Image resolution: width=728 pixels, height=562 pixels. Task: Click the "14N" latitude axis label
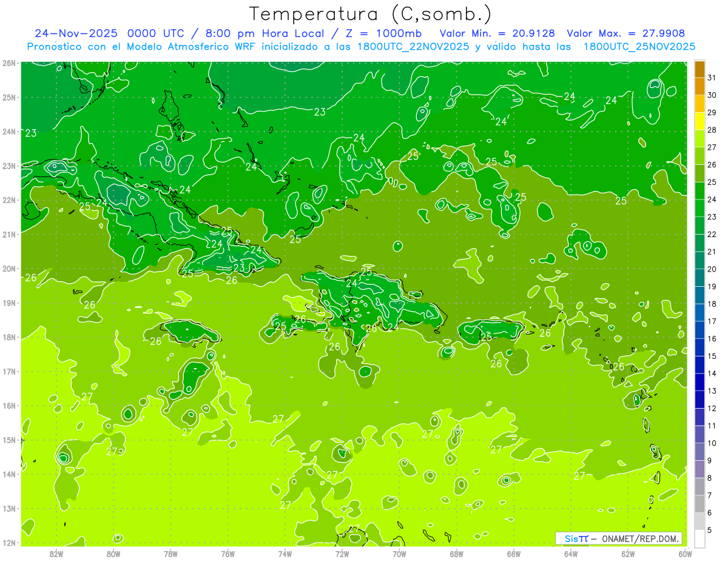9,474
